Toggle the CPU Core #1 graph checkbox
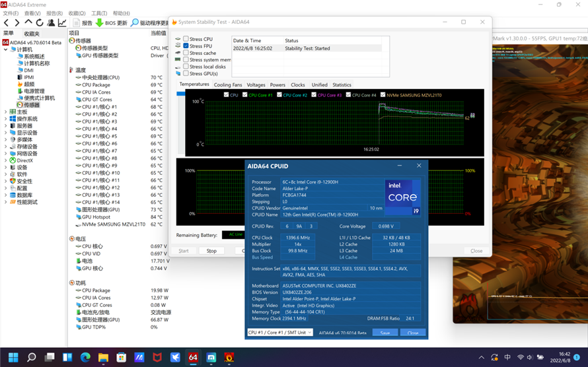This screenshot has height=367, width=588. coord(244,95)
